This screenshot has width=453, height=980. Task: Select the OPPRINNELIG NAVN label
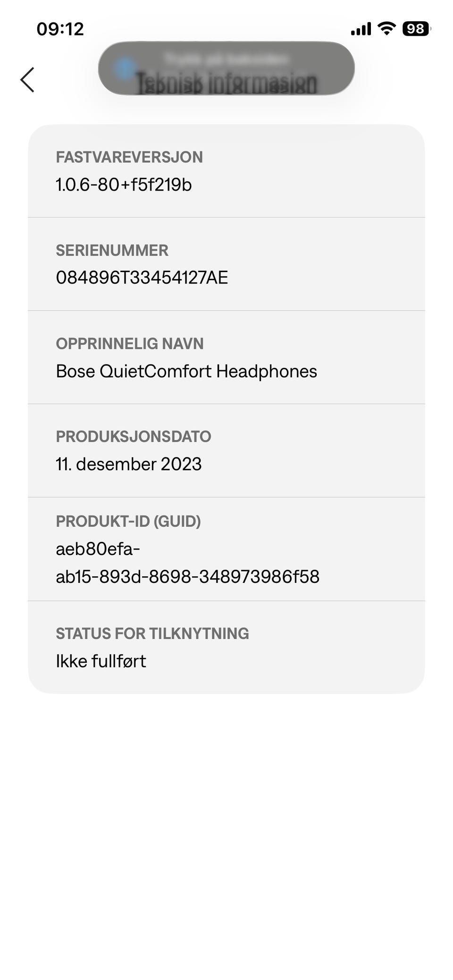point(130,344)
